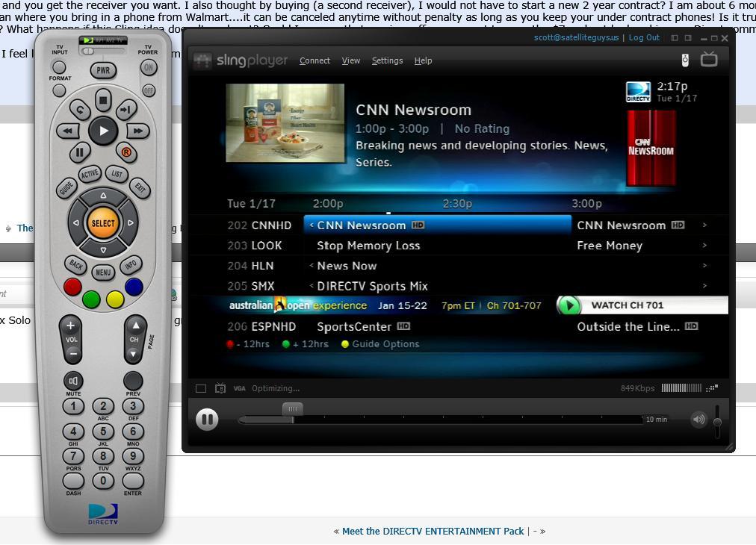Image resolution: width=756 pixels, height=545 pixels.
Task: Tap the Pause button on remote
Action: (79, 153)
